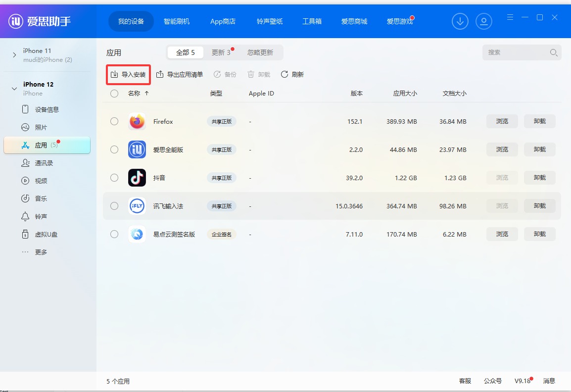Click the V9.18 version indicator
The image size is (571, 392).
[523, 381]
